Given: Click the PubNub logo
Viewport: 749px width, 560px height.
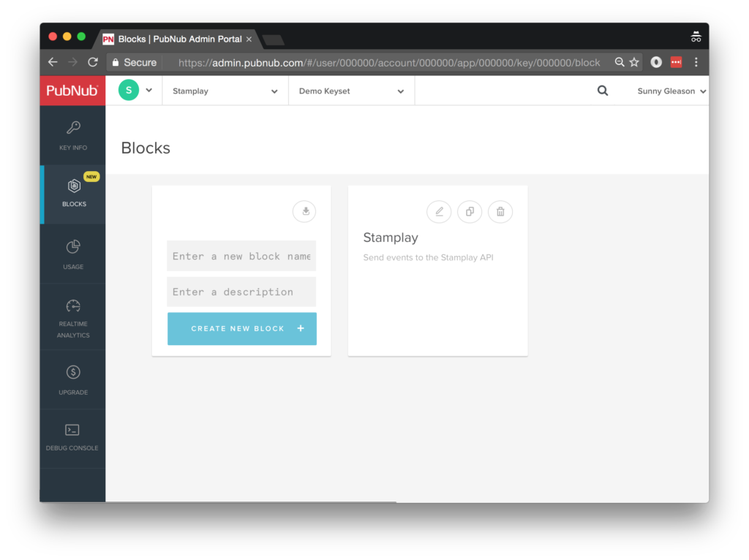Looking at the screenshot, I should click(x=72, y=91).
